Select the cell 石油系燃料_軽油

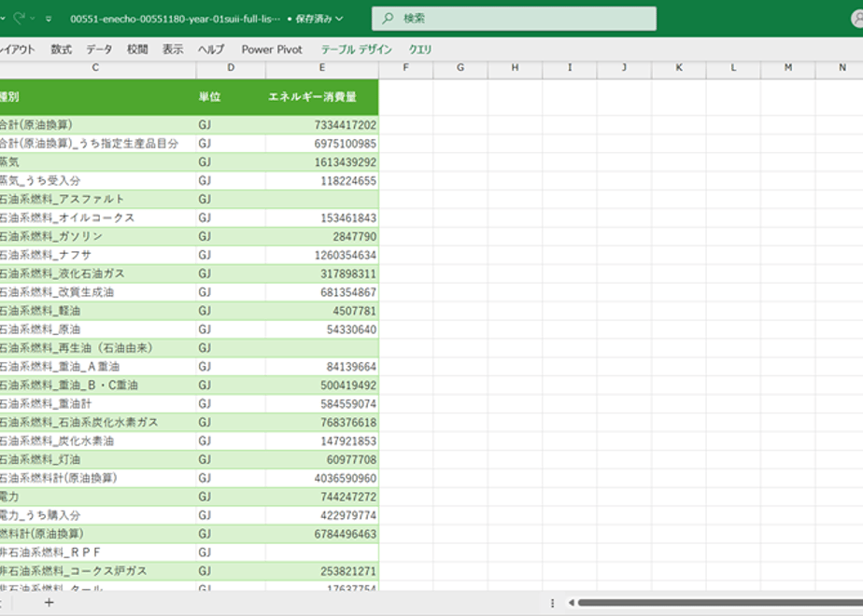97,311
